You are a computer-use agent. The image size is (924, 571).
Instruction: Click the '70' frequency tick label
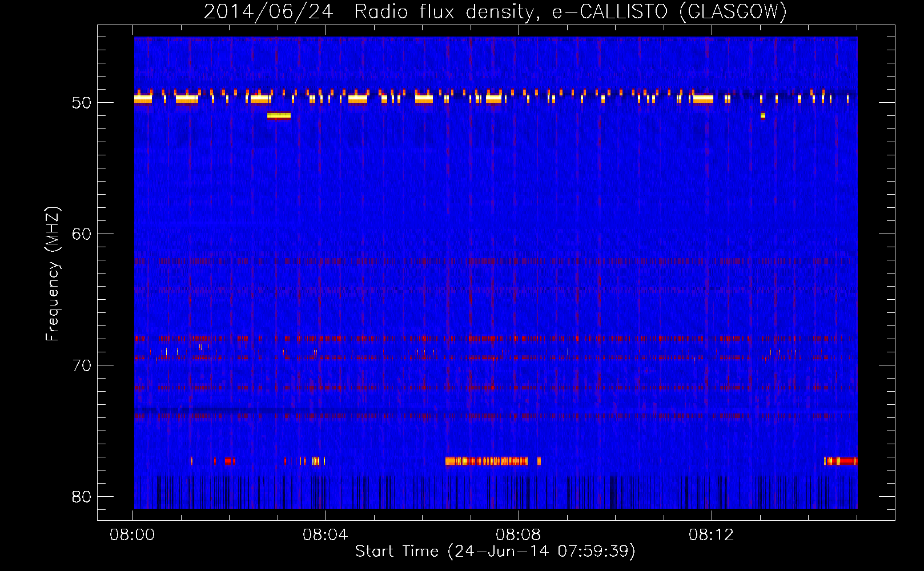coord(82,365)
